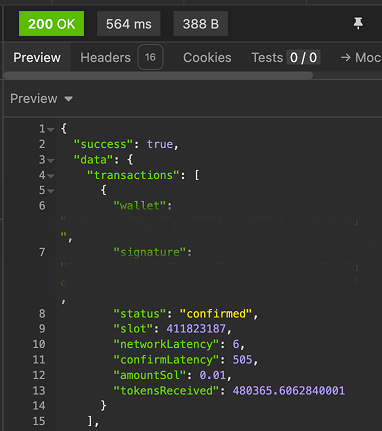The width and height of the screenshot is (382, 431).
Task: Click the tokensReceived value 480365.6062840001
Action: click(x=289, y=391)
